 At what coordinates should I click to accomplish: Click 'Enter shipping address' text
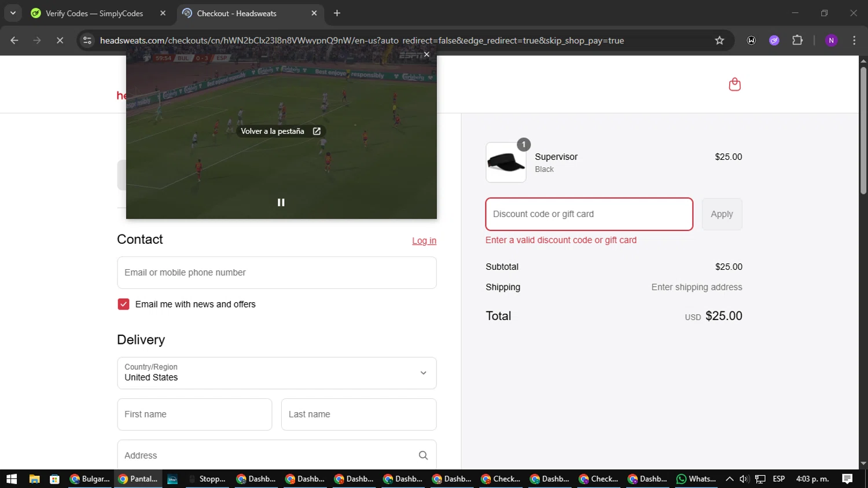697,287
